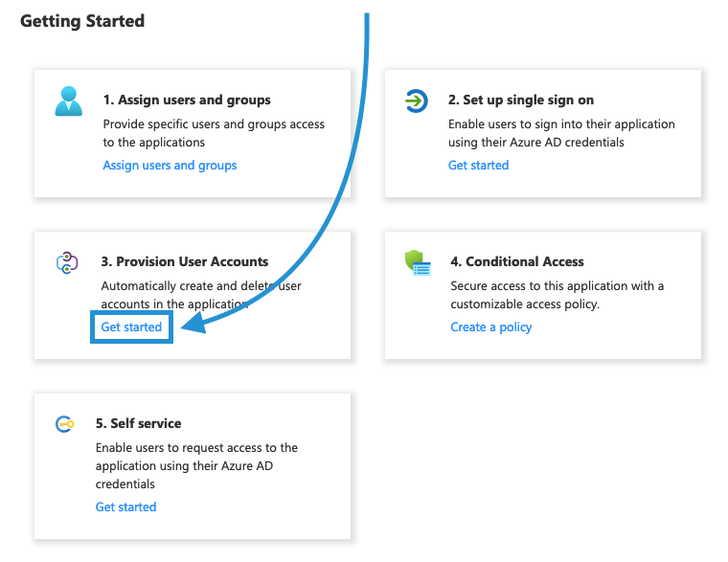Click the Assign users and groups person icon
The image size is (728, 562).
pos(69,101)
